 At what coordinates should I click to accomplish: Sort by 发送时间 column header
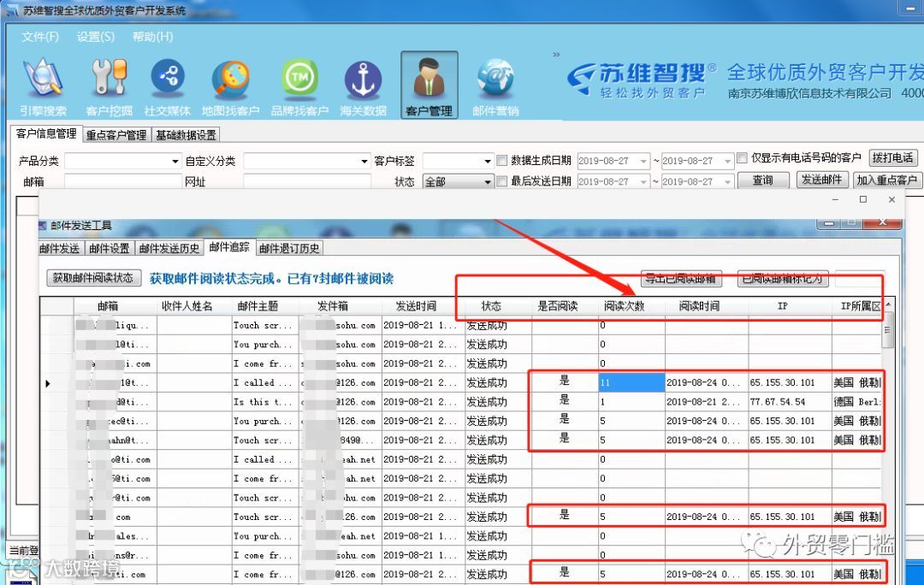tap(416, 305)
